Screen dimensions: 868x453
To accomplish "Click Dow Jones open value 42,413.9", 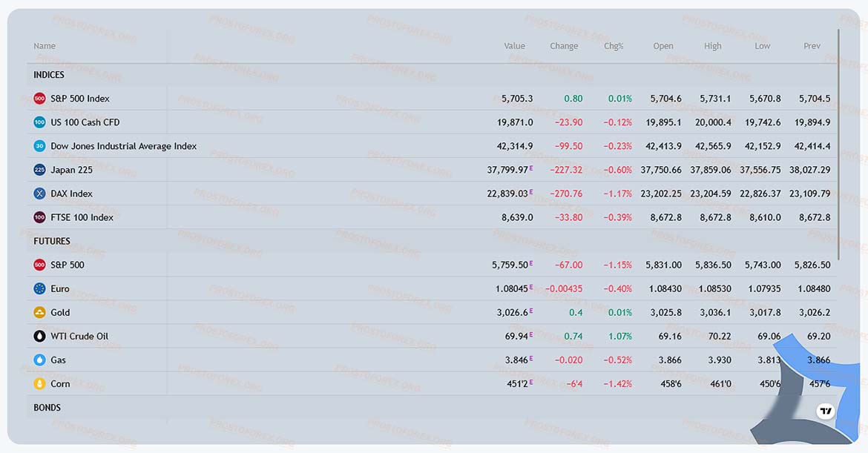I will tap(663, 146).
